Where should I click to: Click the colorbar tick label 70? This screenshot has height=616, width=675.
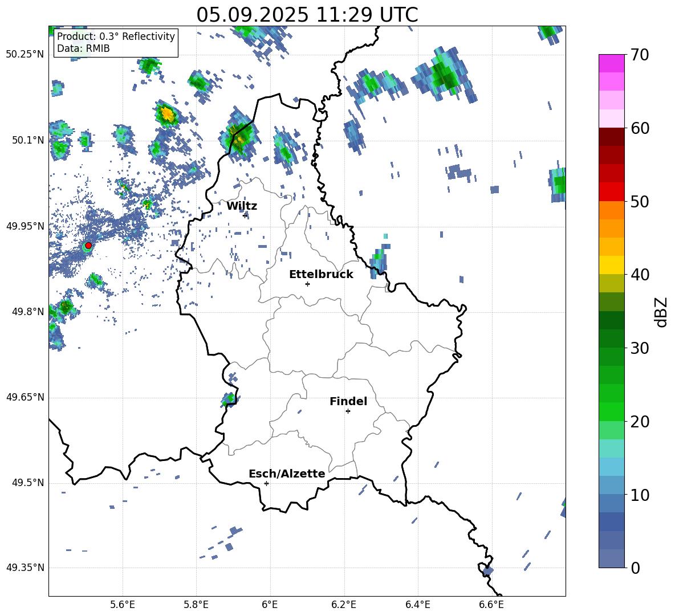[639, 55]
